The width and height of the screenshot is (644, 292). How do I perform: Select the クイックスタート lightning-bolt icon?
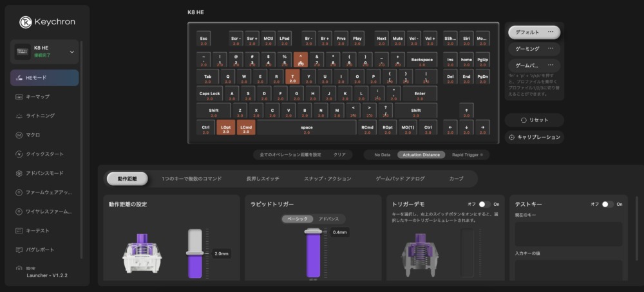click(x=19, y=154)
